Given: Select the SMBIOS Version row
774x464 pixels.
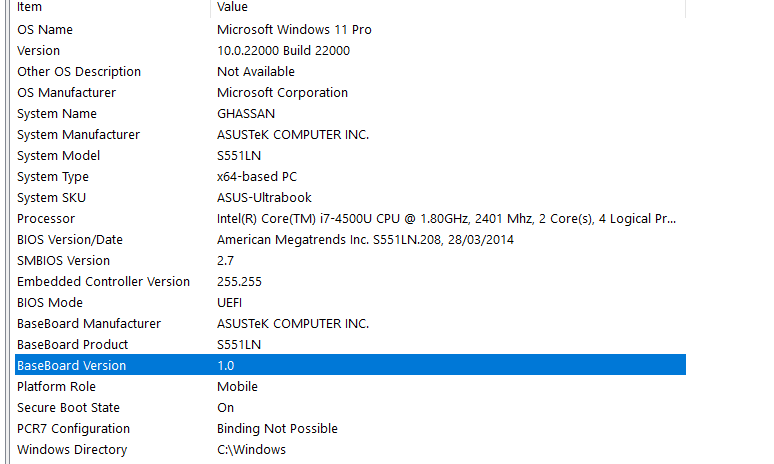Looking at the screenshot, I should click(350, 260).
